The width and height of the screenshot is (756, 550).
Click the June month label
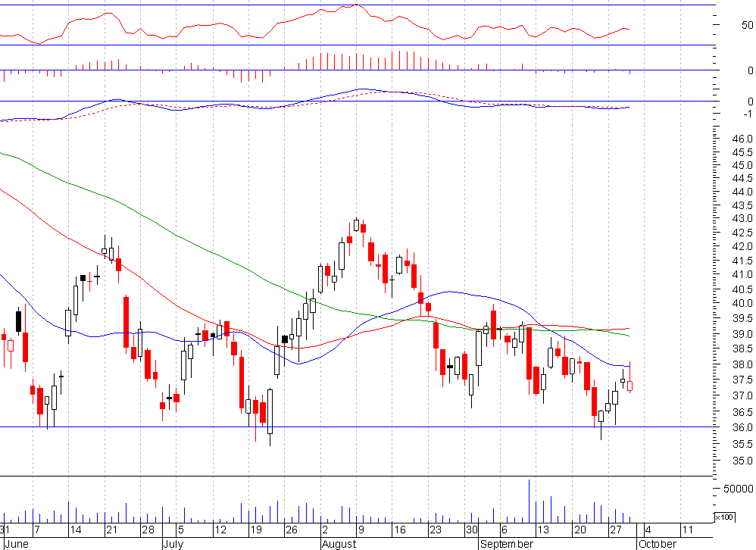click(x=15, y=544)
